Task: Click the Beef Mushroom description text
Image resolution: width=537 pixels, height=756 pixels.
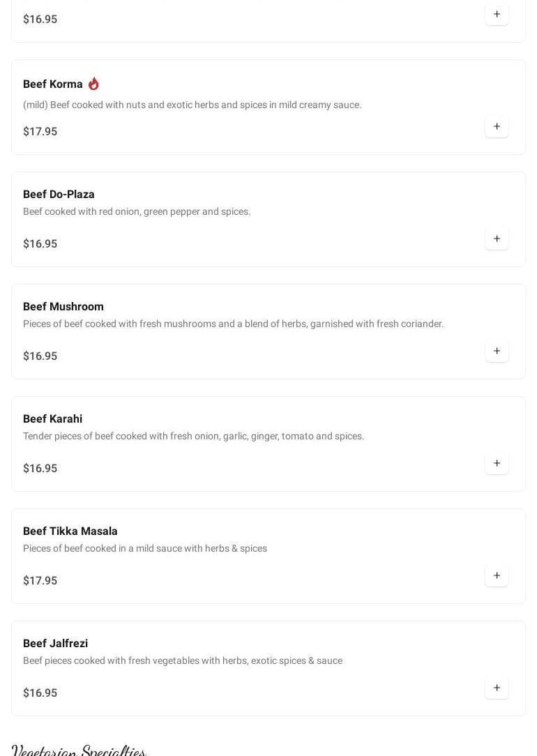Action: coord(233,324)
